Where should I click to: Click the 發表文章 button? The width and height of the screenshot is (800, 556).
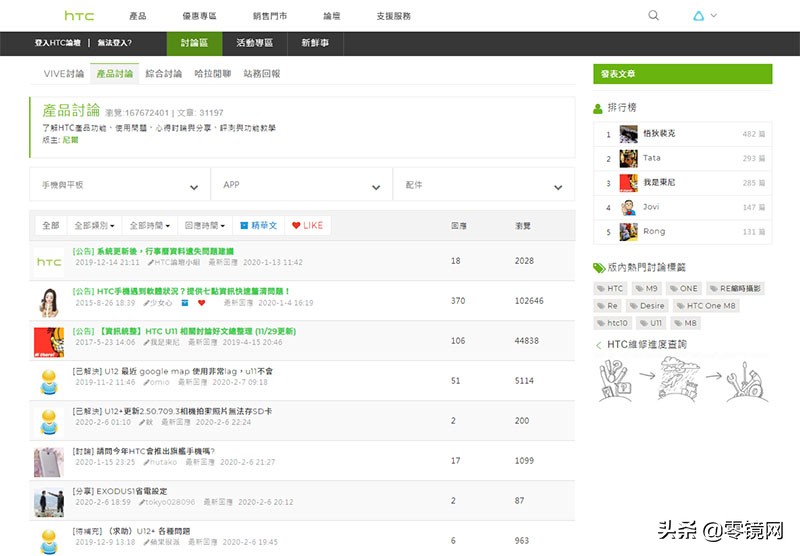coord(683,74)
